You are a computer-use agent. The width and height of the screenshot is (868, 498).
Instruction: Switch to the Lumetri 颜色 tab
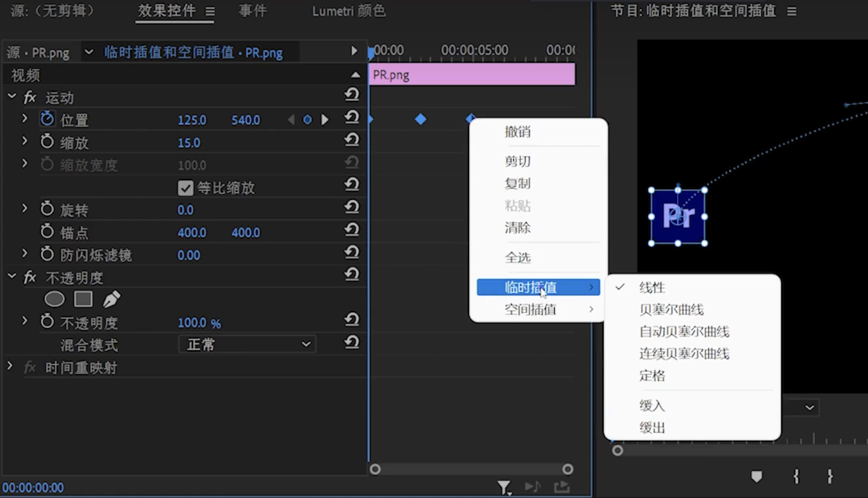[x=349, y=11]
